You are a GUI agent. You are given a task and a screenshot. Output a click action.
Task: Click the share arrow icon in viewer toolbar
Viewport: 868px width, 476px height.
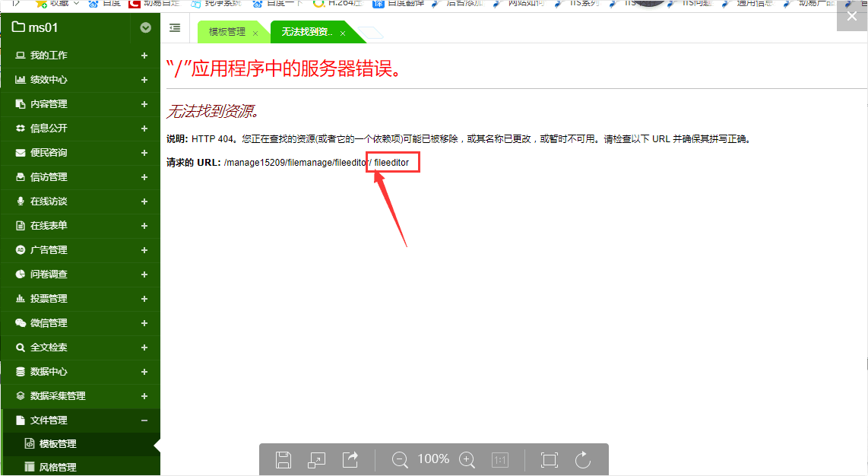350,459
